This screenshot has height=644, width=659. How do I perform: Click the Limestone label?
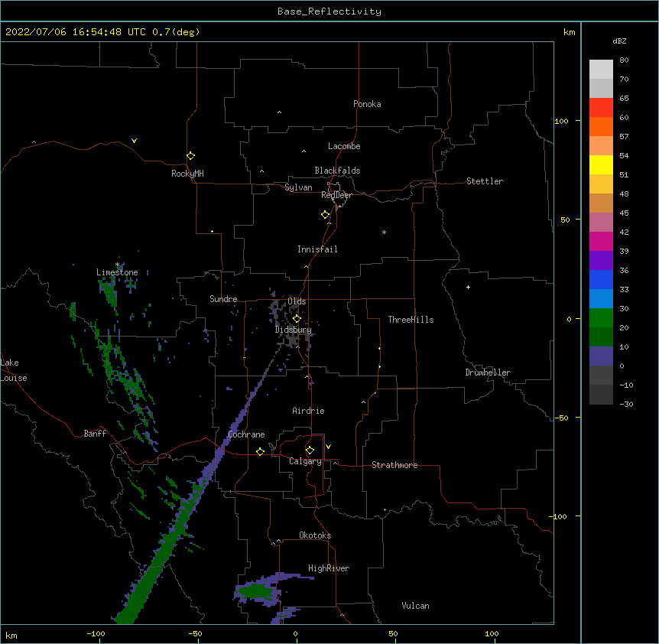point(117,272)
